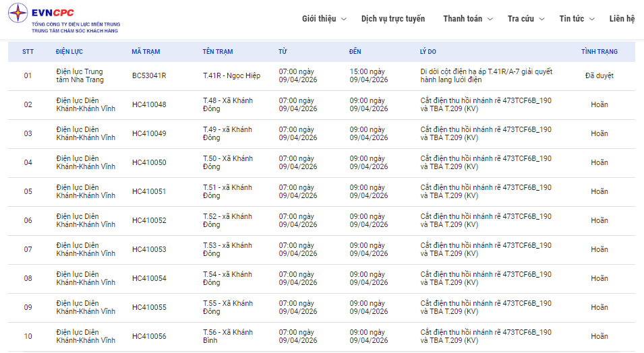Open the Giới thiệu menu label

(x=318, y=19)
